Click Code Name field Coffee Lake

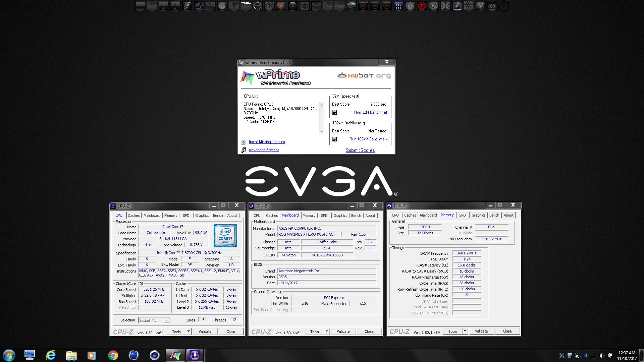click(156, 233)
